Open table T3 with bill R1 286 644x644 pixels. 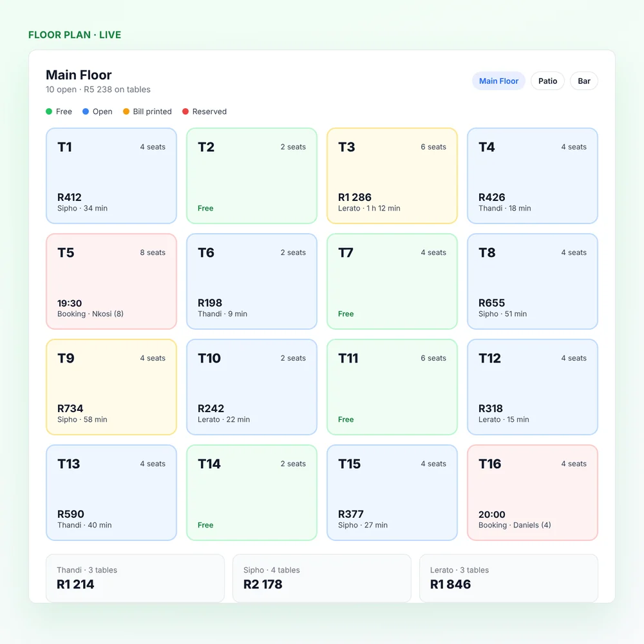[392, 176]
